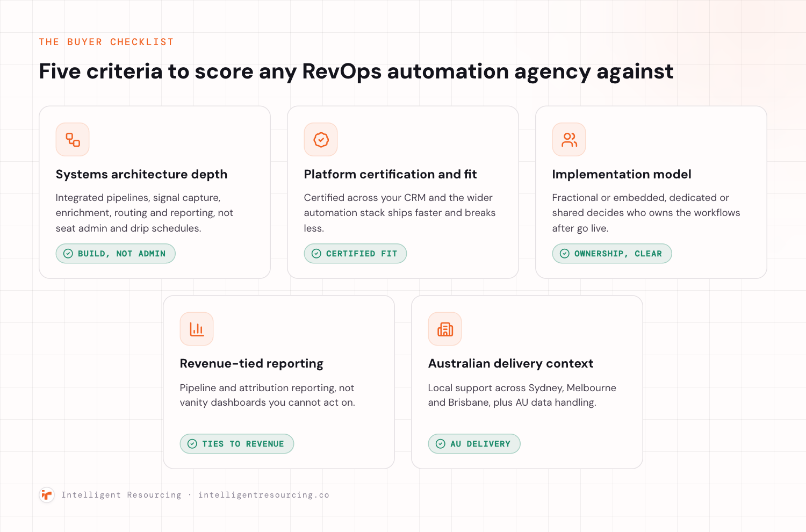This screenshot has height=532, width=806.
Task: Click the Systems architecture depth heading
Action: 141,174
